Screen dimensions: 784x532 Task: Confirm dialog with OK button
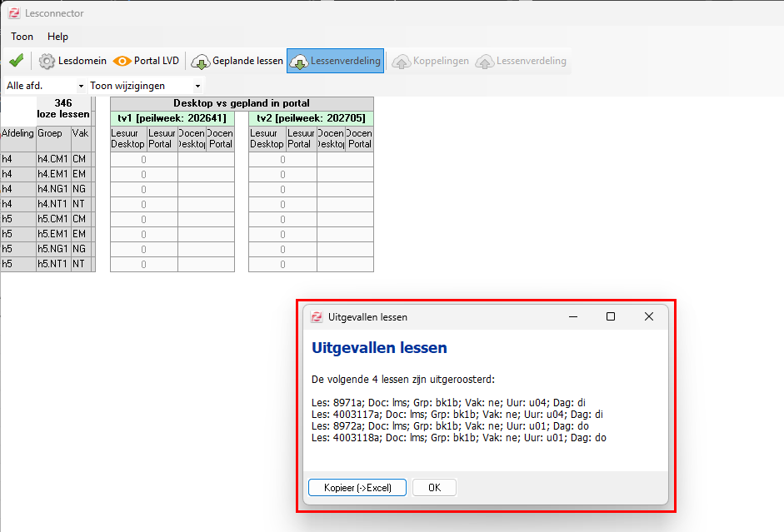point(435,488)
